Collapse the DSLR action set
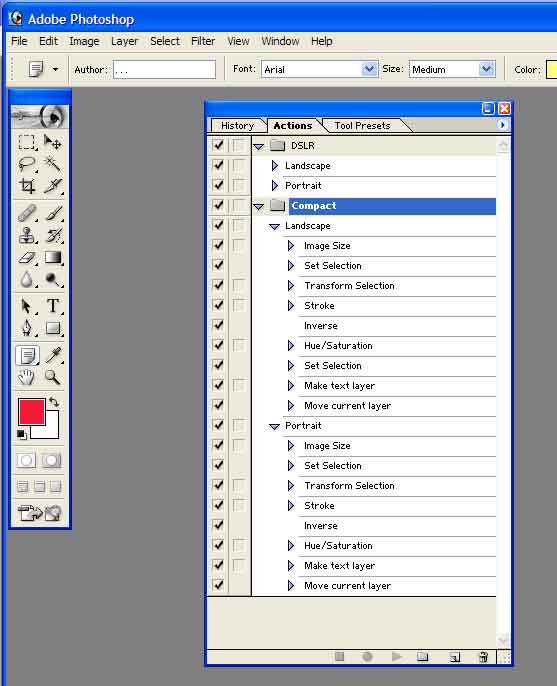This screenshot has height=686, width=557. click(x=259, y=147)
